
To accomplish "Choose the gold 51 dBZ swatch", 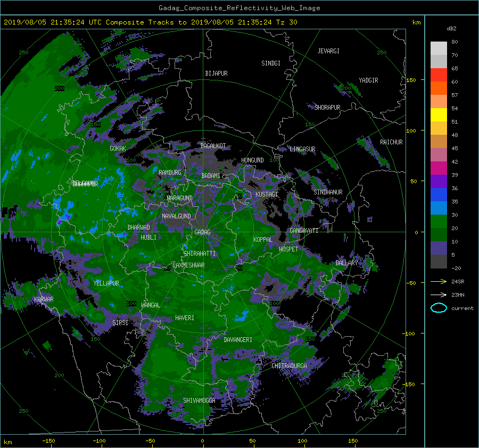I will tap(439, 128).
